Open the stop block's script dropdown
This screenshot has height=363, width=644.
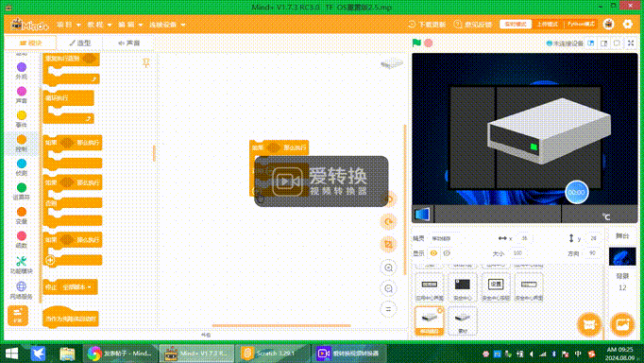[x=76, y=287]
